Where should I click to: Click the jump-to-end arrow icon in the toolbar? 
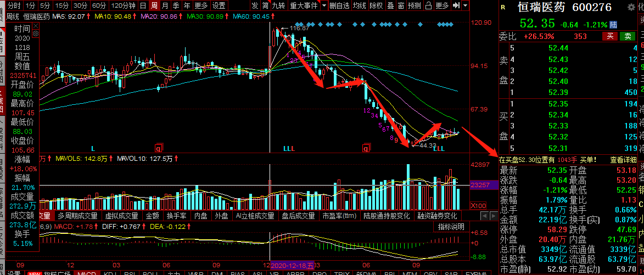[x=456, y=5]
